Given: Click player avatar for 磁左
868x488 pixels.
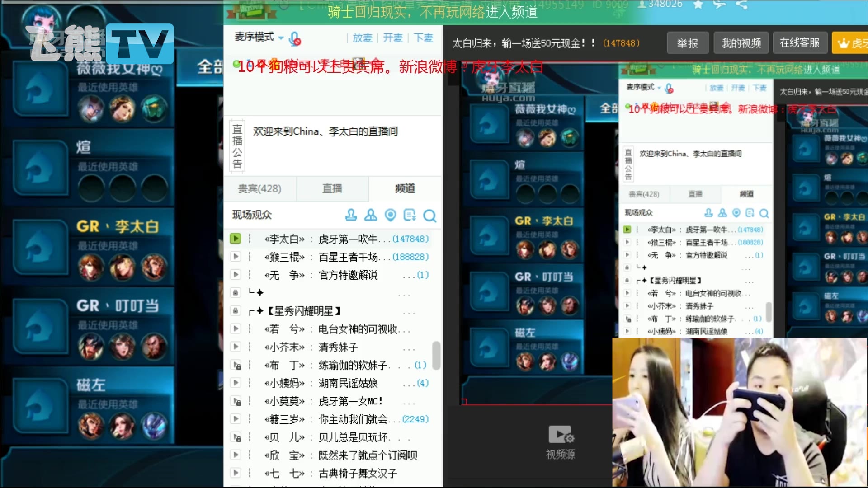Looking at the screenshot, I should coord(41,406).
